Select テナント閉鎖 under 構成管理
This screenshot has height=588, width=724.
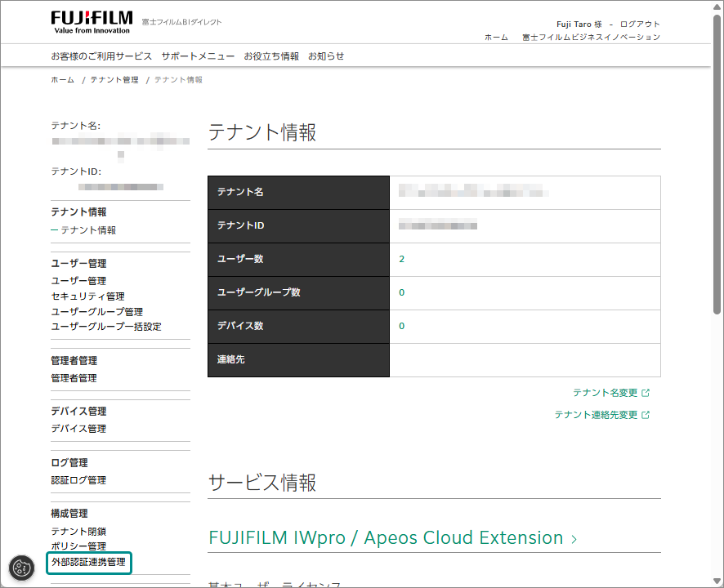click(x=78, y=532)
